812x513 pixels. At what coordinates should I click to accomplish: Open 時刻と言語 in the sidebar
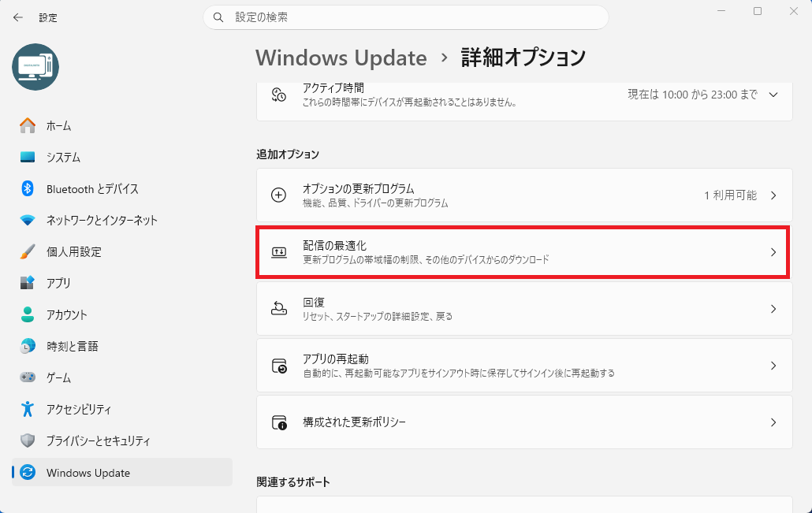click(x=122, y=346)
